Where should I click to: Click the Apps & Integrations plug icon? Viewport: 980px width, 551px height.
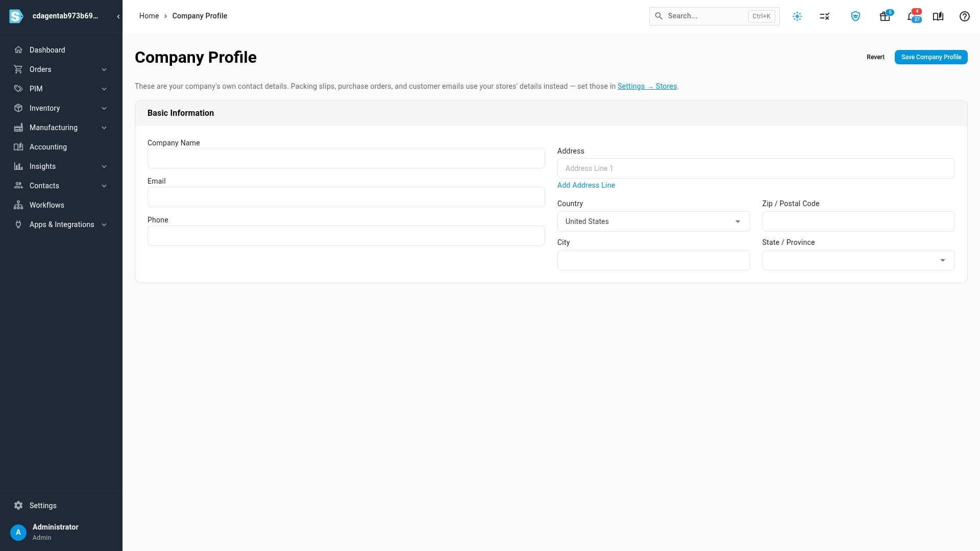pyautogui.click(x=18, y=224)
